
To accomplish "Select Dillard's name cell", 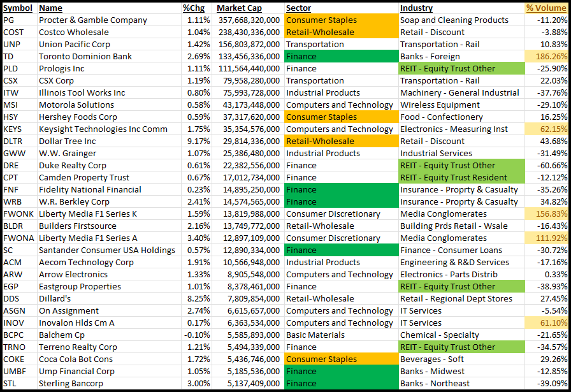I will tap(109, 298).
